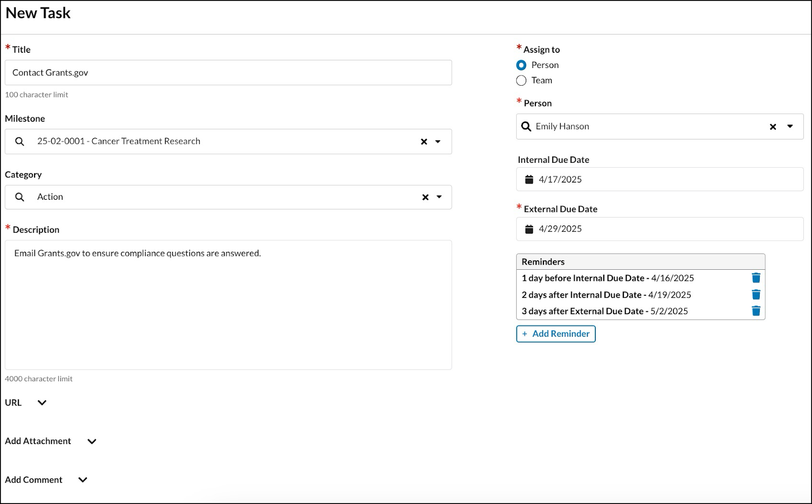This screenshot has width=812, height=504.
Task: Expand the Add Attachment section
Action: [92, 441]
